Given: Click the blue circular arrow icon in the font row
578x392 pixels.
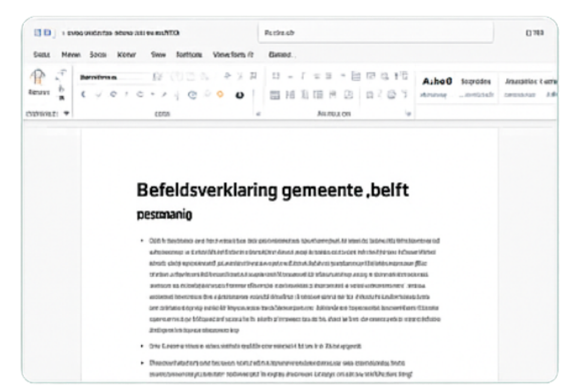Looking at the screenshot, I should coord(193,95).
